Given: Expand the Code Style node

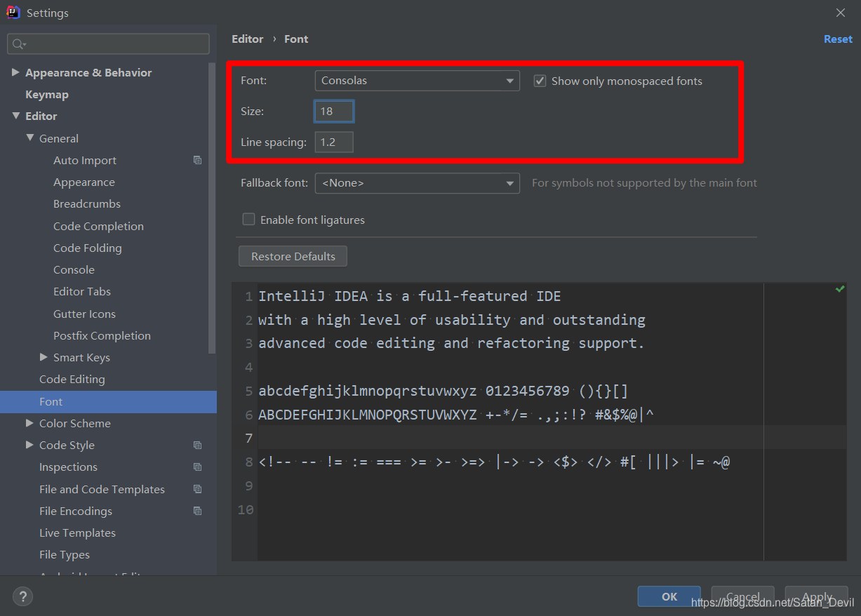Looking at the screenshot, I should (29, 445).
